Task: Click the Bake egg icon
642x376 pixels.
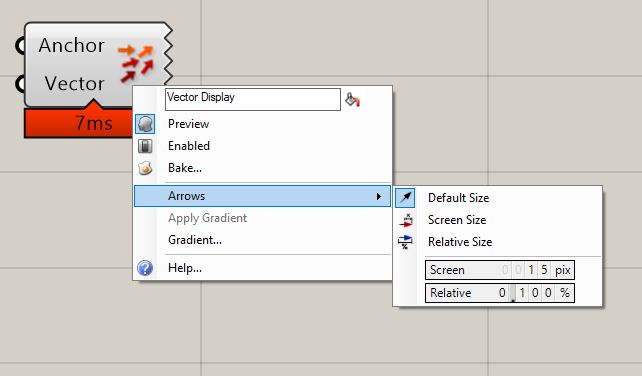Action: (145, 168)
